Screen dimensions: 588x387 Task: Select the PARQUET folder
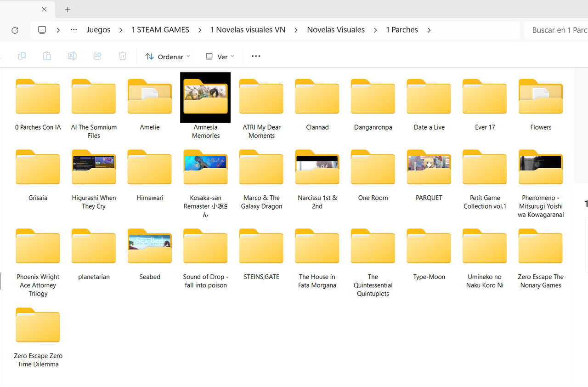tap(429, 167)
